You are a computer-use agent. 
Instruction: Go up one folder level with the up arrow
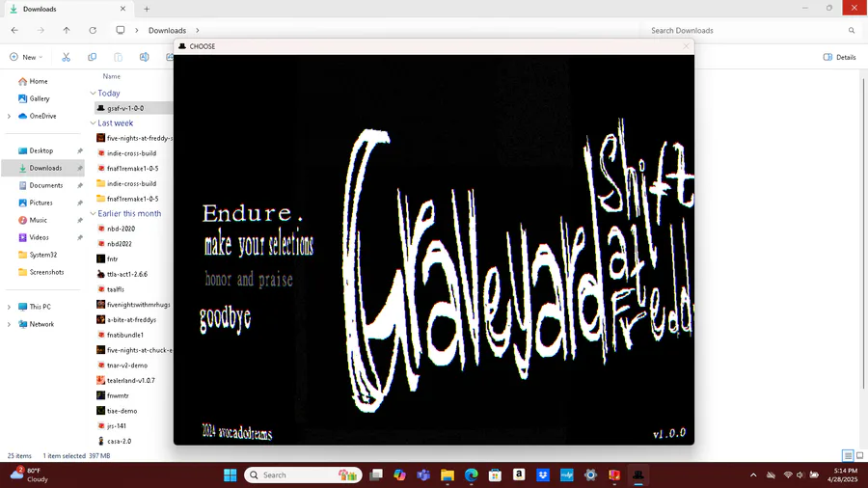pyautogui.click(x=67, y=31)
